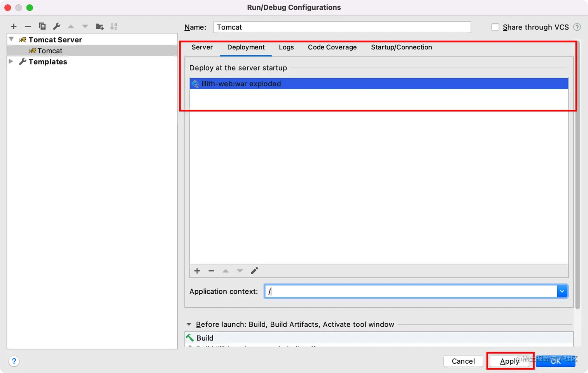
Task: Edit the selected deployment artifact
Action: tap(254, 271)
